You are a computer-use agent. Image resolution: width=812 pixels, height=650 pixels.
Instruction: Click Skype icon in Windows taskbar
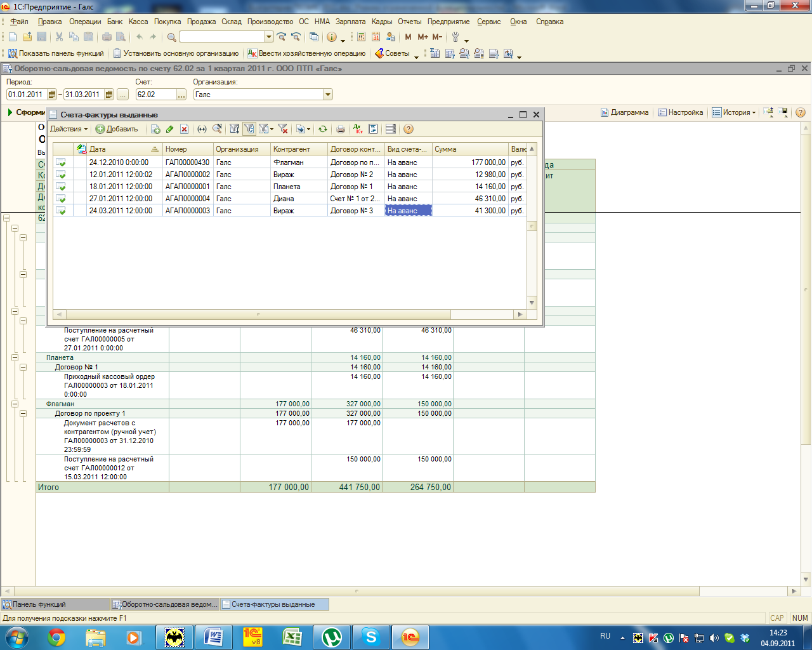(x=371, y=637)
